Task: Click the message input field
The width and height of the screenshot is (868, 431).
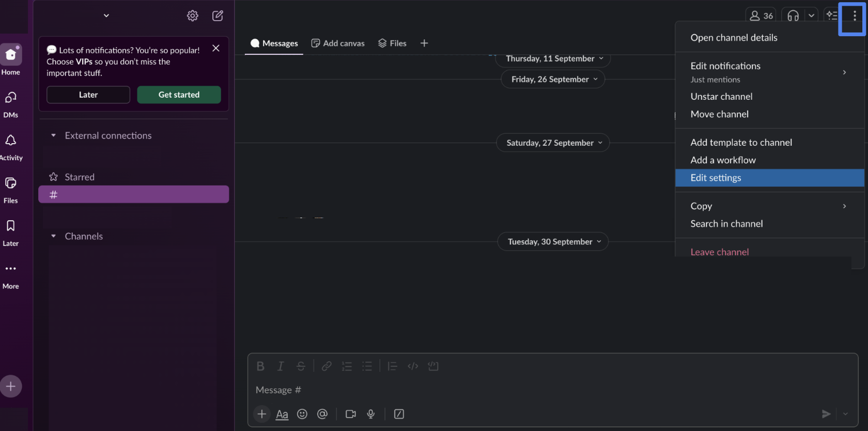Action: click(517, 390)
